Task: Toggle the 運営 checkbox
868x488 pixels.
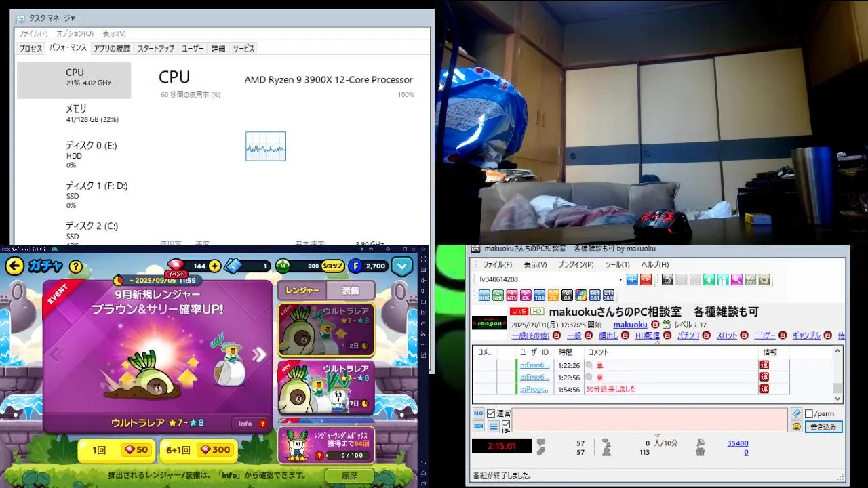Action: pos(491,413)
